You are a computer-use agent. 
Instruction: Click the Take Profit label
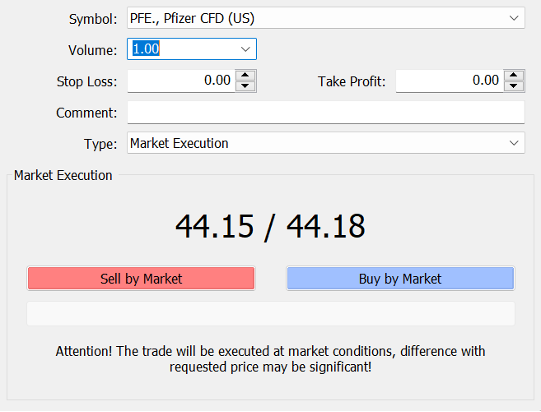pyautogui.click(x=352, y=81)
